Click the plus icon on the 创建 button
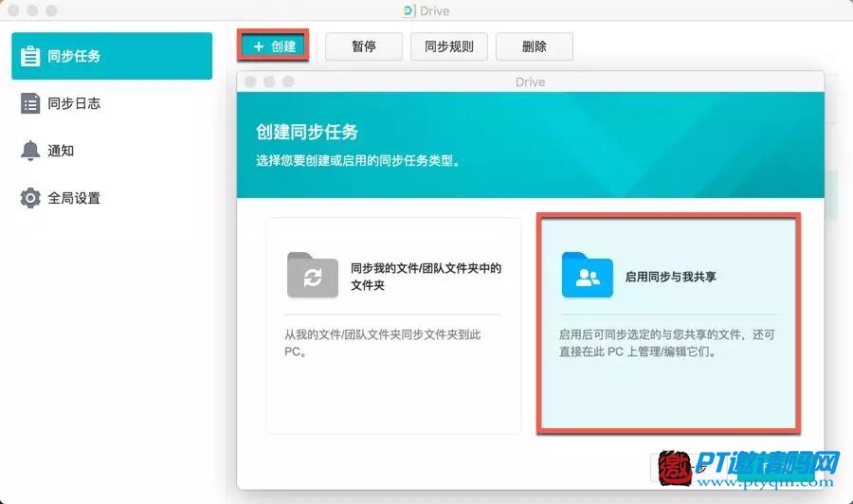This screenshot has height=504, width=853. [259, 46]
